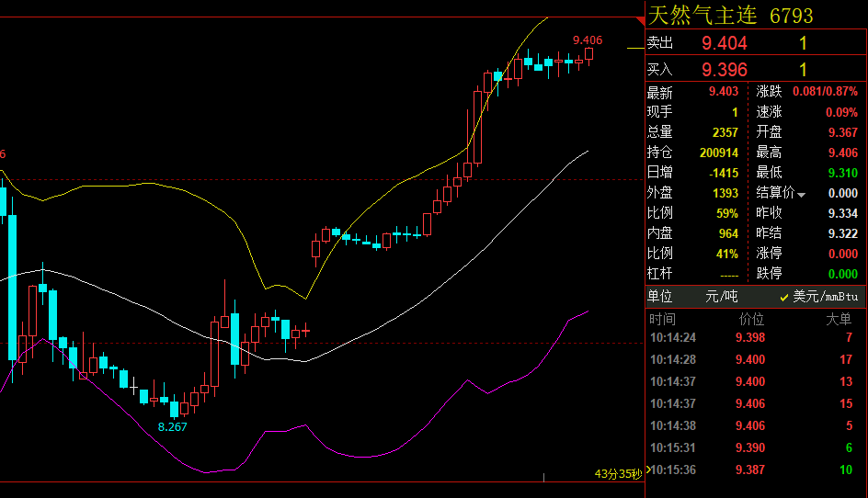The image size is (868, 498).
Task: Click the 日增 value -1415
Action: pyautogui.click(x=724, y=173)
